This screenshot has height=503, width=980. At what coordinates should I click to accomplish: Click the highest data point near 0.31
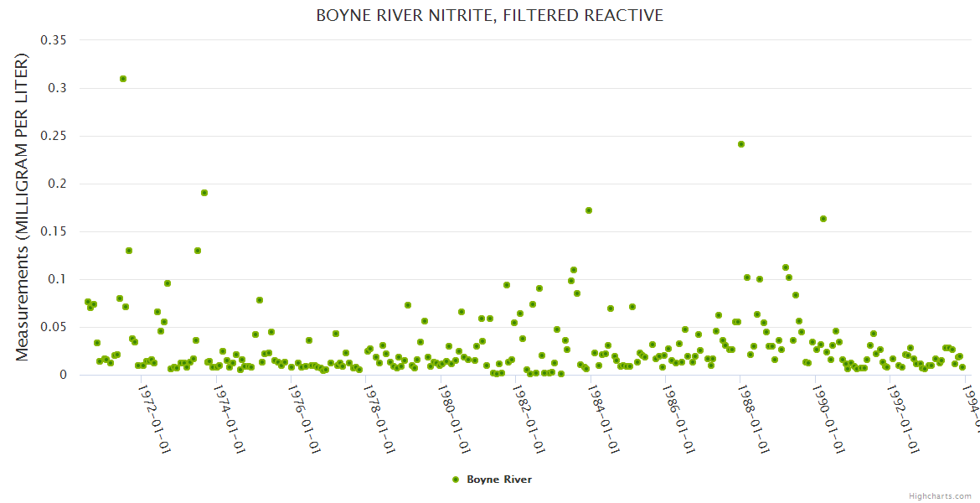(x=123, y=79)
